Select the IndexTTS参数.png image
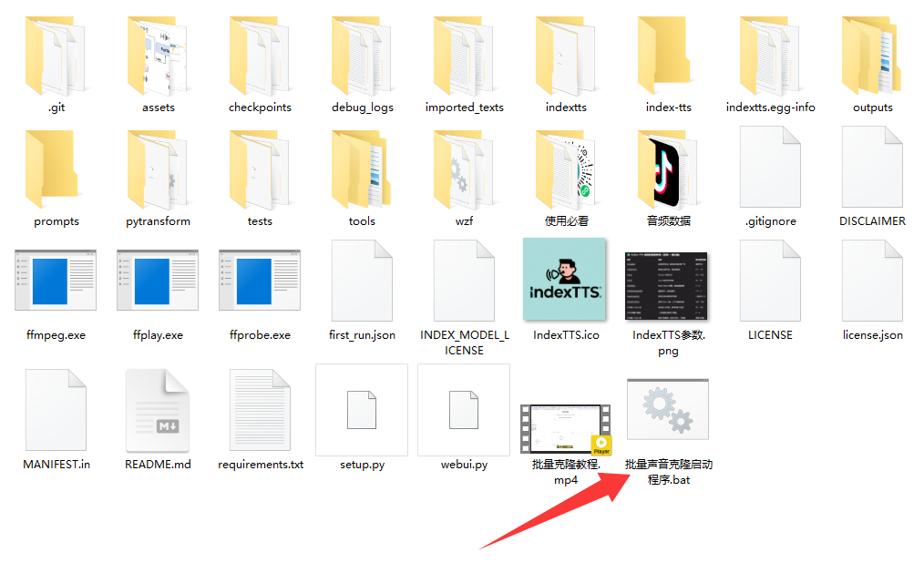This screenshot has width=924, height=563. point(668,285)
